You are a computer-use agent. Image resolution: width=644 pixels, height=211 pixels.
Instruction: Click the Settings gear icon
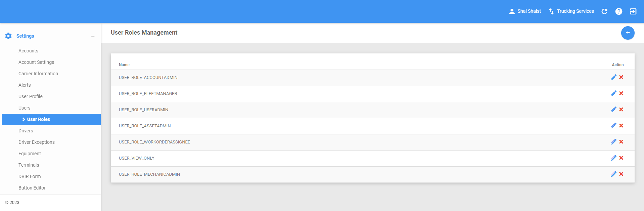(x=8, y=36)
